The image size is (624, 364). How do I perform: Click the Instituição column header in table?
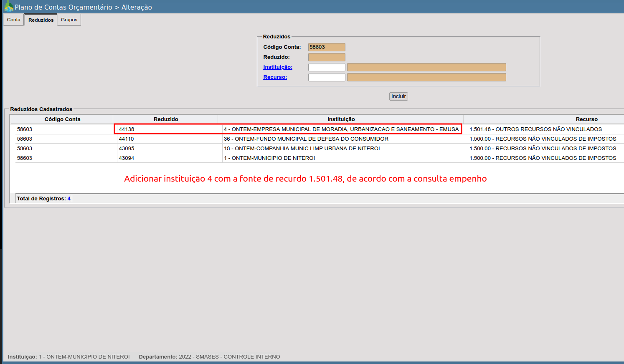click(x=341, y=119)
